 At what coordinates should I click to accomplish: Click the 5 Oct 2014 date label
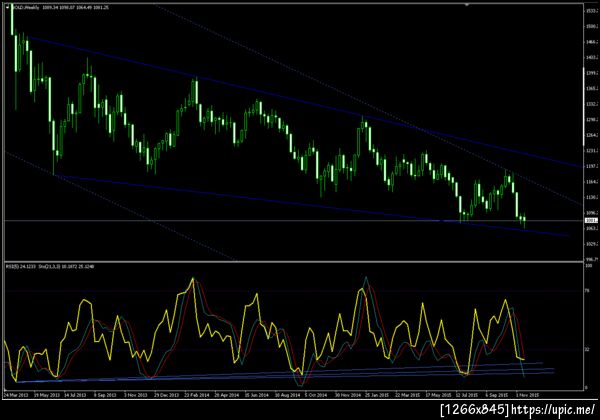(x=316, y=395)
